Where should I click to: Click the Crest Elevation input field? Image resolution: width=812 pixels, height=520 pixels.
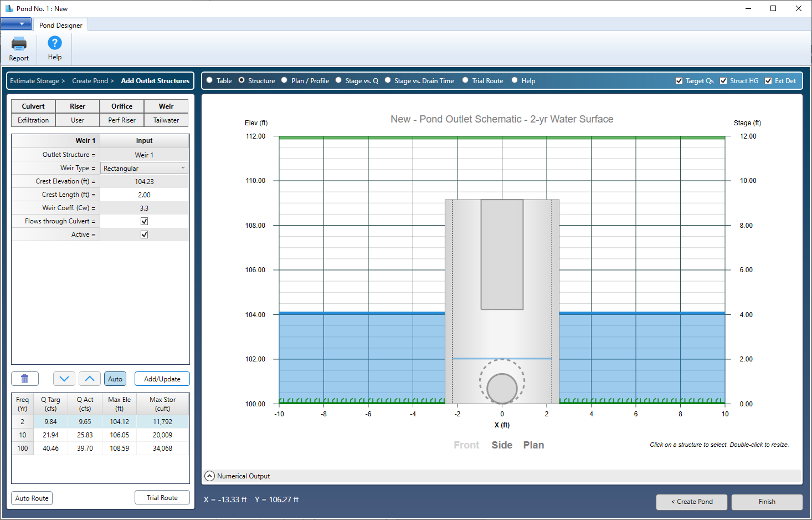pos(144,181)
